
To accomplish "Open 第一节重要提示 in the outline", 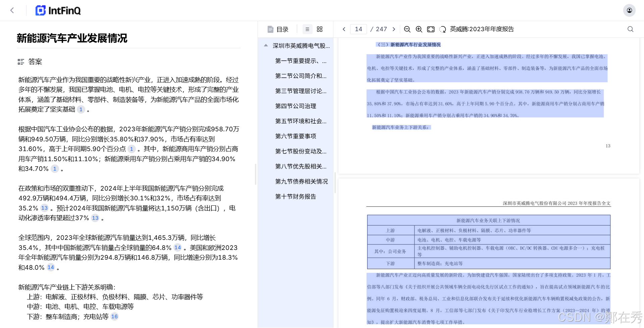I will coord(301,61).
